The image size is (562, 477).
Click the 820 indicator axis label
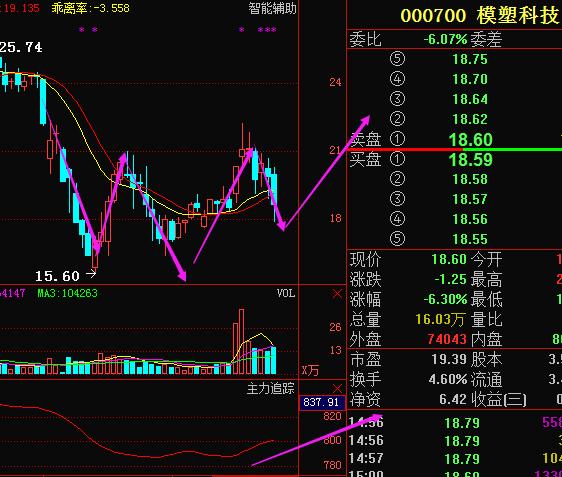coord(332,416)
